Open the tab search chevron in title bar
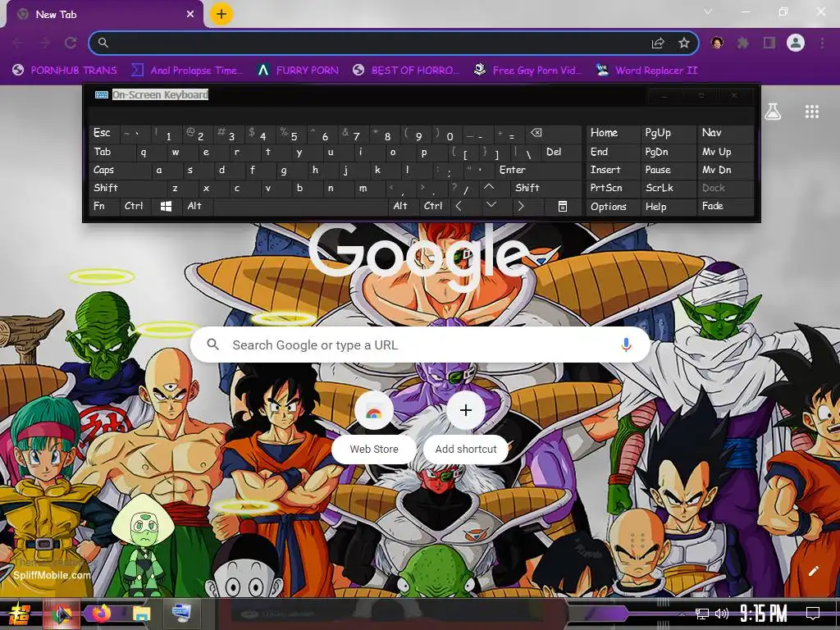 tap(708, 11)
